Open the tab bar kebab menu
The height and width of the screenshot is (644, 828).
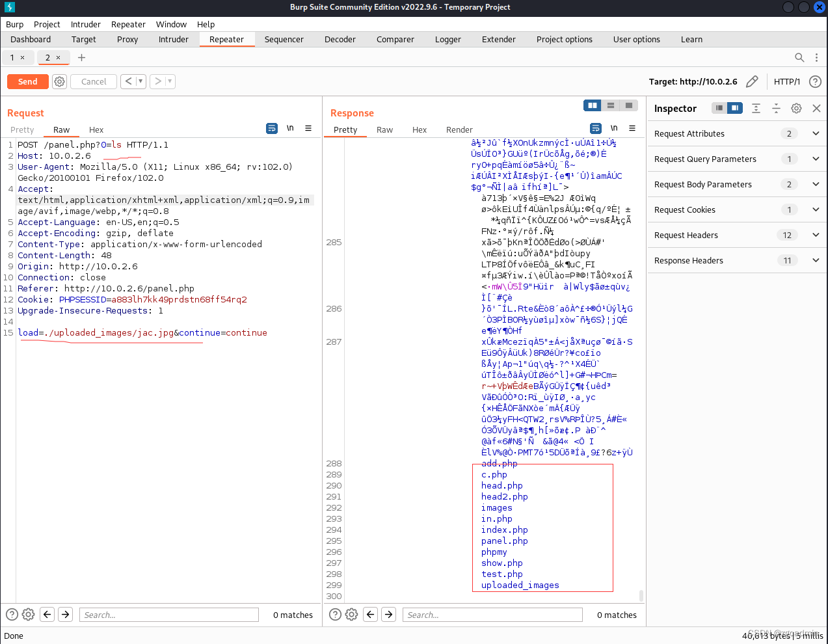coord(816,57)
